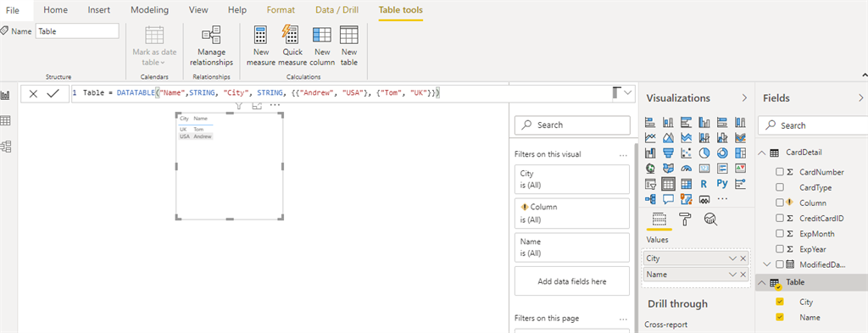Click Quick measure in the ribbon
This screenshot has width=868, height=333.
(x=292, y=47)
